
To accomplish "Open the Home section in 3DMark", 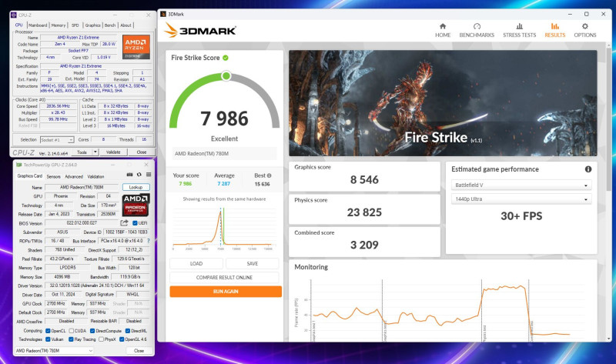I will (443, 30).
